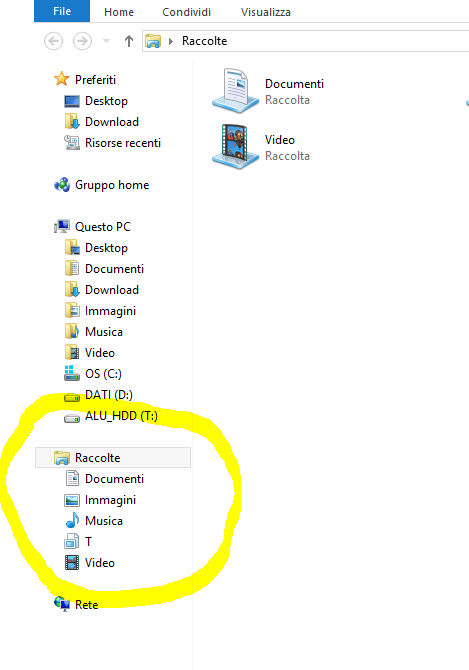469x670 pixels.
Task: Click Video filmstrip icon under Raccolte
Action: (x=72, y=562)
